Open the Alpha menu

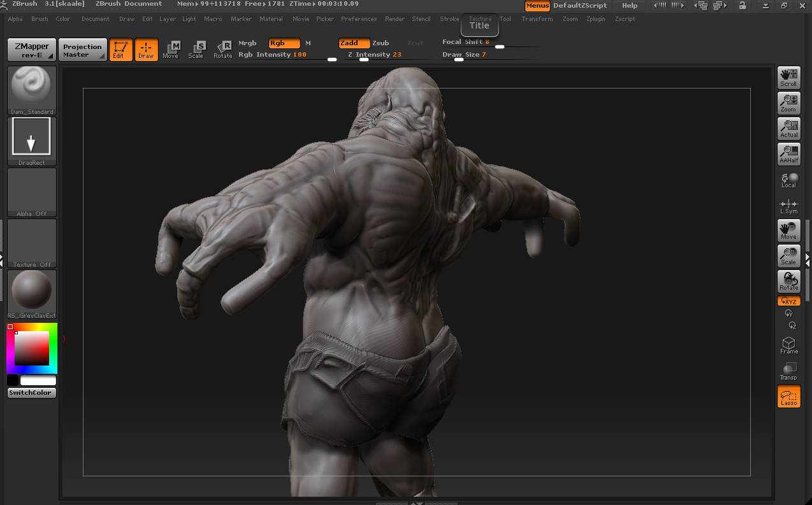tap(15, 19)
